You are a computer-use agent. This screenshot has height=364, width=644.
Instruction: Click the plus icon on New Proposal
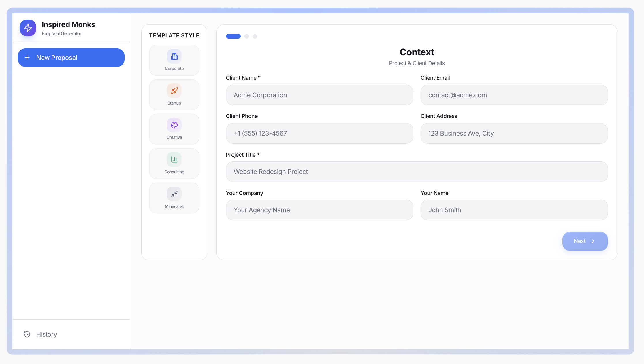point(27,58)
